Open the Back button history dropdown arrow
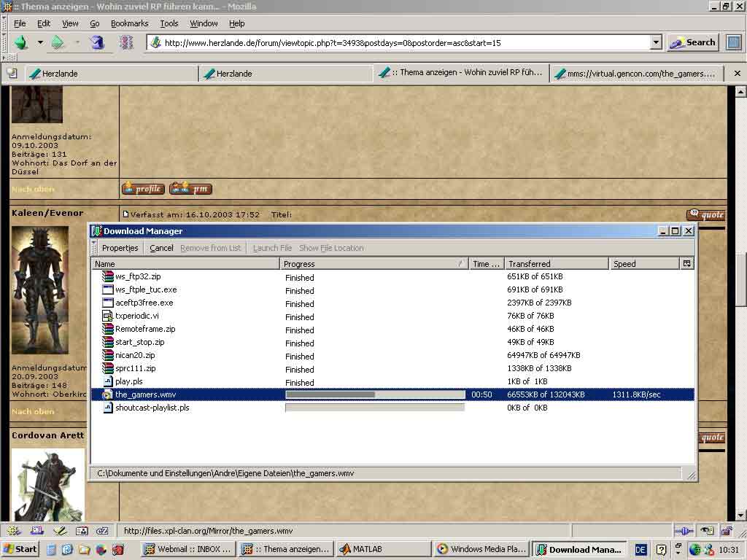The width and height of the screenshot is (747, 560). [x=40, y=42]
